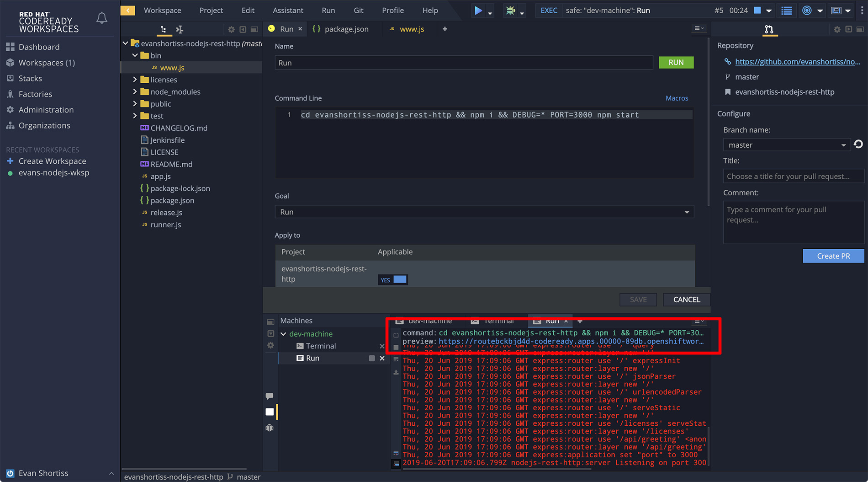
Task: Toggle the wrap text icon beside console
Action: 396,453
